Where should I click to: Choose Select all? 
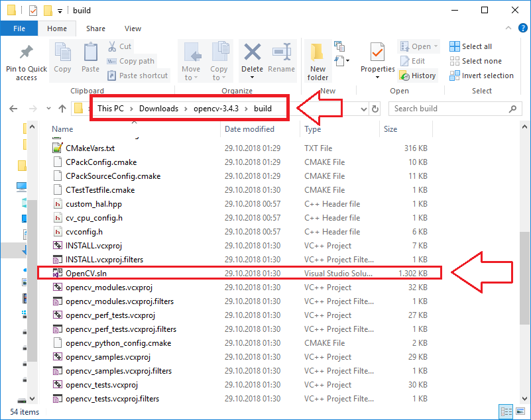click(x=471, y=46)
